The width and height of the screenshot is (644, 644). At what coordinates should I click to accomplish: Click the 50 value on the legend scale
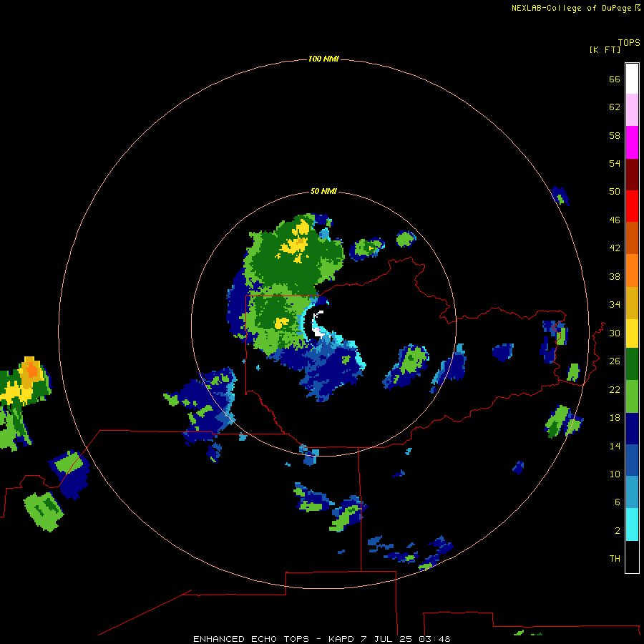(x=615, y=192)
